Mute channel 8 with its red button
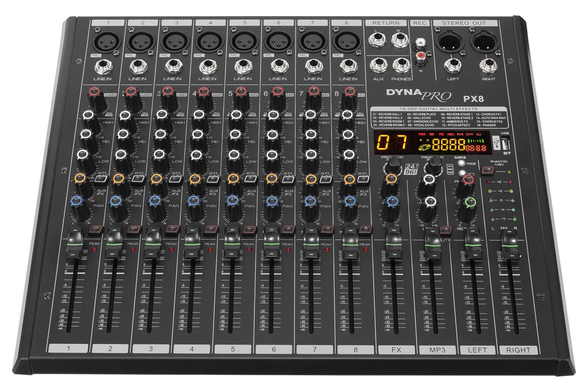Image resolution: width=588 pixels, height=392 pixels. (x=365, y=229)
